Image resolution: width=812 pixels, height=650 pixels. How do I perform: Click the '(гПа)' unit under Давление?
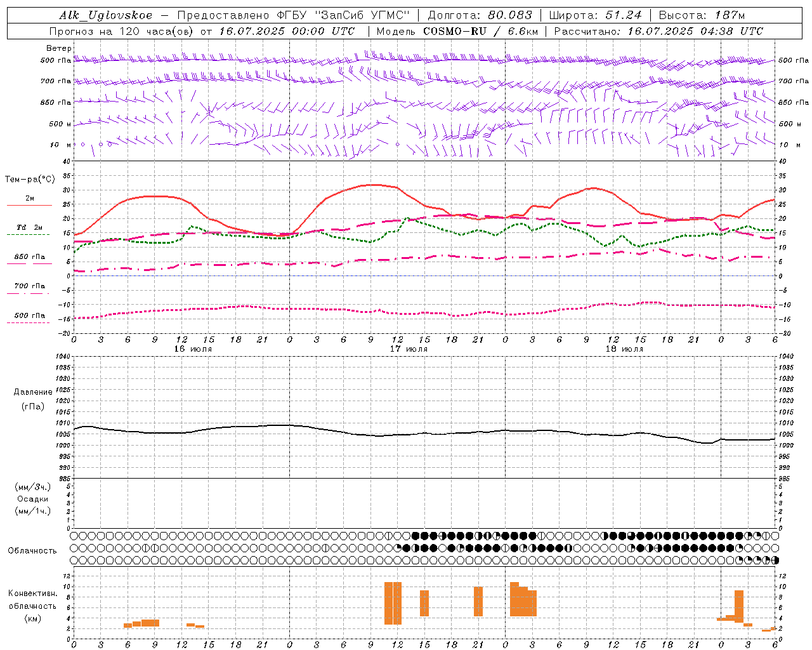33,406
